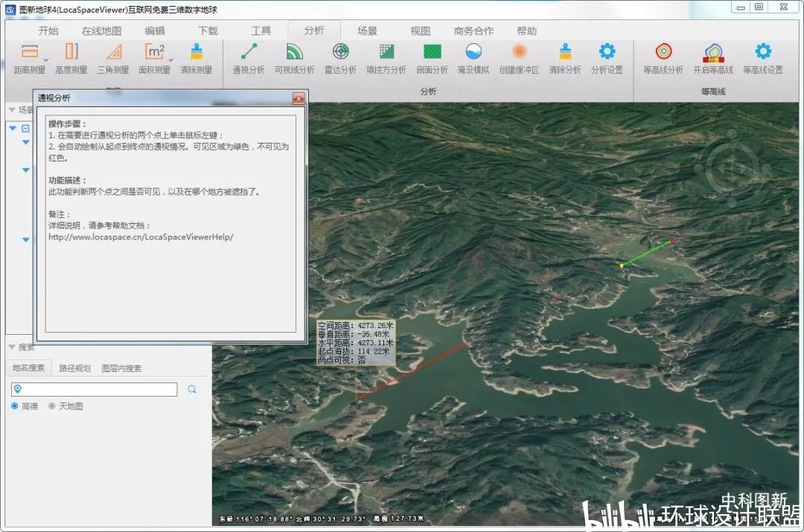Screen dimensions: 804x532
Task: Open the 工具 ribbon tab
Action: click(x=261, y=31)
